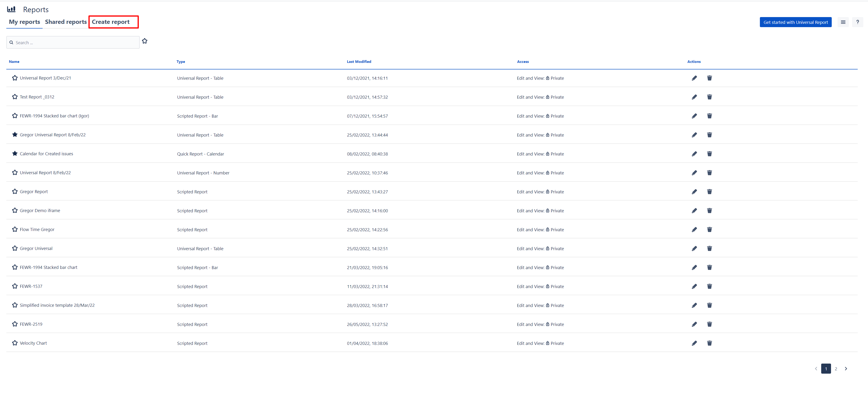Click Get started with Universal Report
Screen dimensions: 868x408
point(795,22)
